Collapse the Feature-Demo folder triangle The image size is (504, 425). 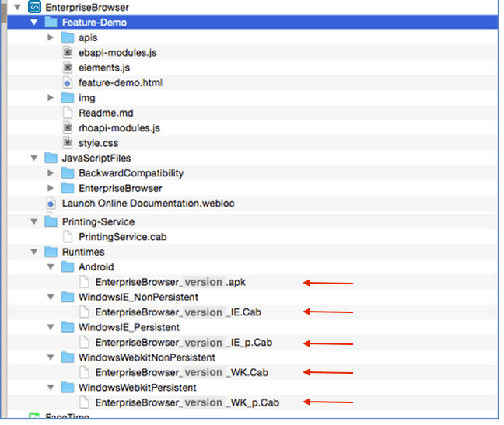(33, 23)
